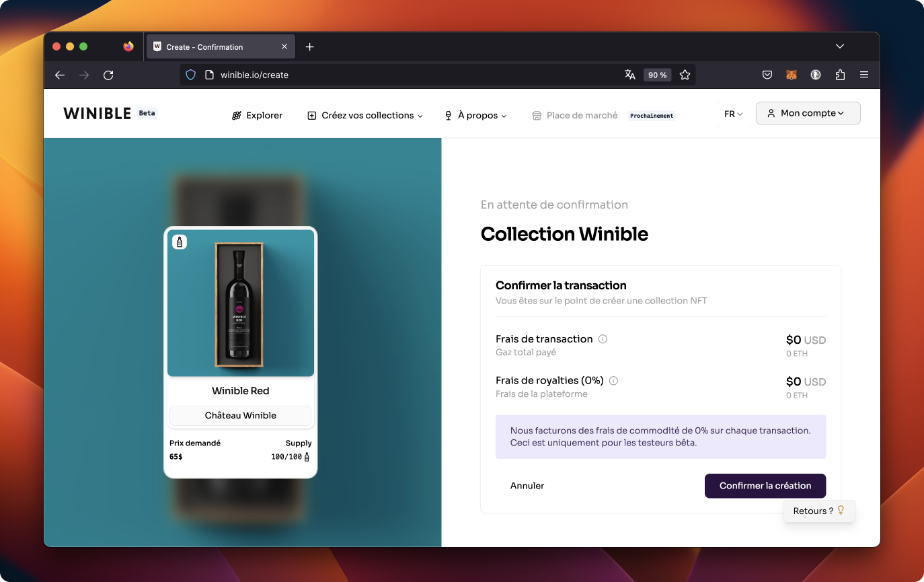Open the Mon compte account dropdown

coord(808,113)
